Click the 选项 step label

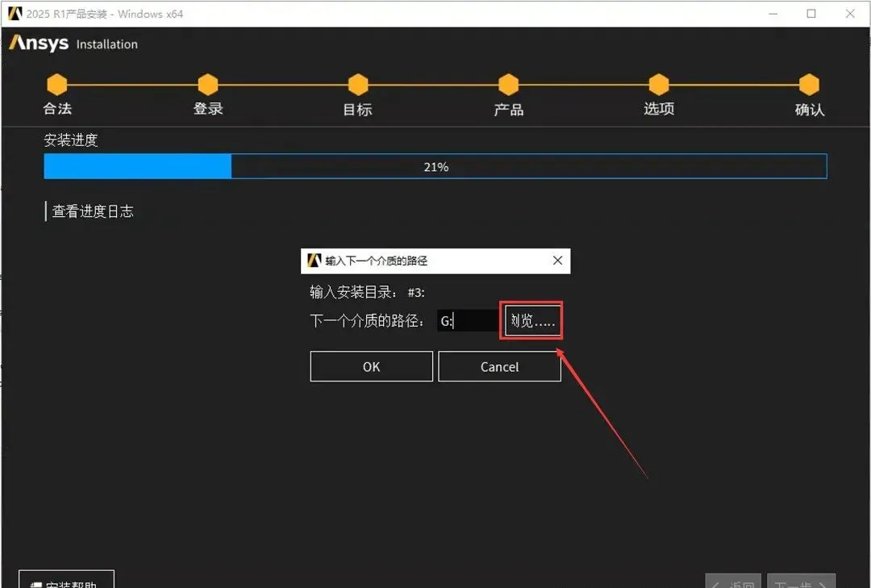point(659,108)
